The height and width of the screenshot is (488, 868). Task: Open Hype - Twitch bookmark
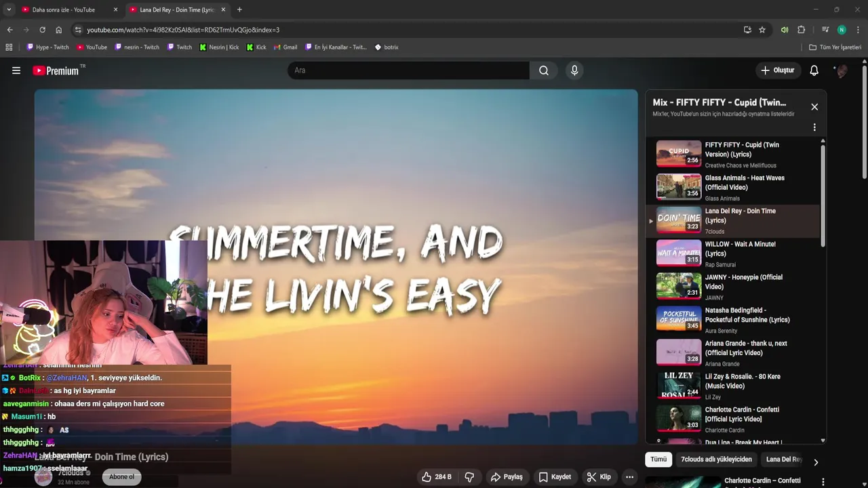47,47
